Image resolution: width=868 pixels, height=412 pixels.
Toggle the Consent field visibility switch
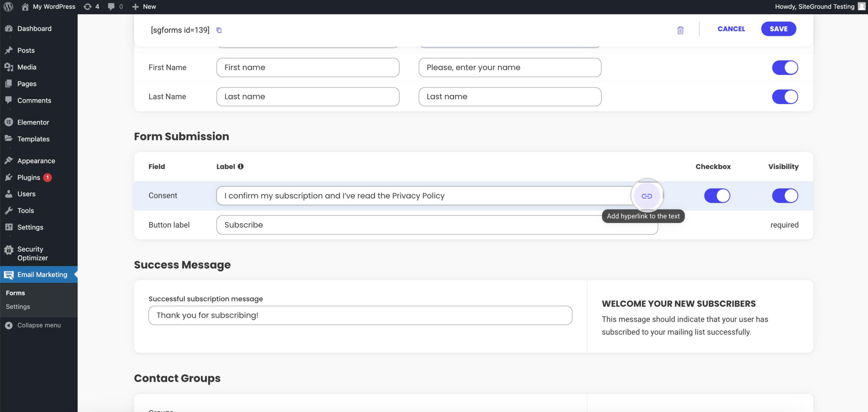(785, 195)
